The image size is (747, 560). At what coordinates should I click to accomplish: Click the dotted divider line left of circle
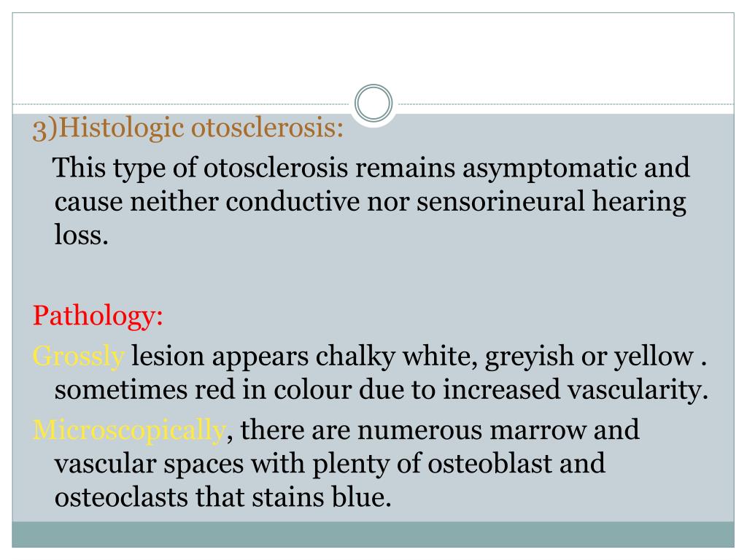click(x=183, y=104)
